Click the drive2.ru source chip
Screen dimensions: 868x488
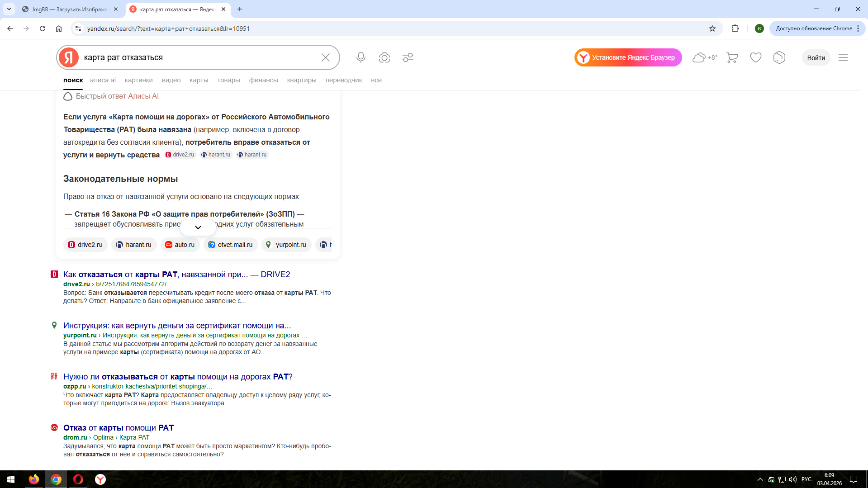pos(85,245)
